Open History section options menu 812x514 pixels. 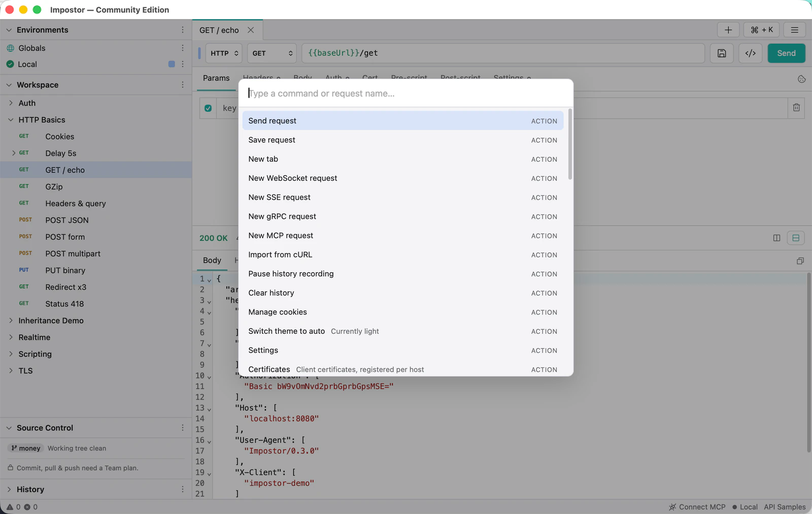click(x=183, y=489)
